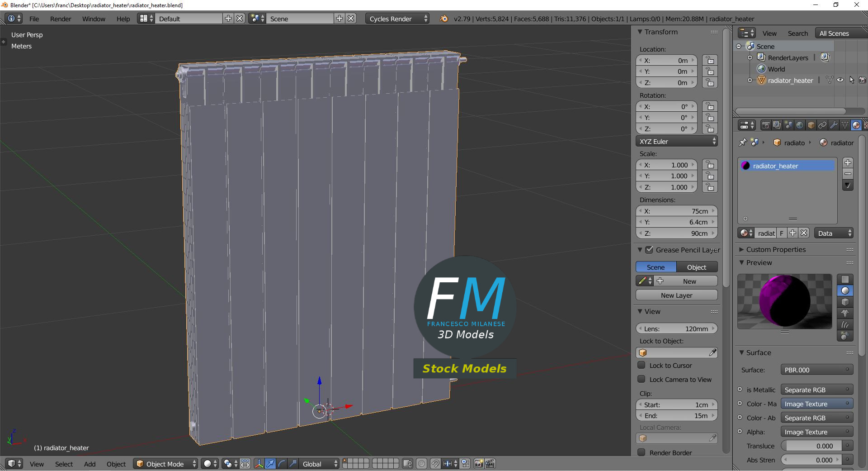
Task: Open the Window menu
Action: tap(94, 19)
